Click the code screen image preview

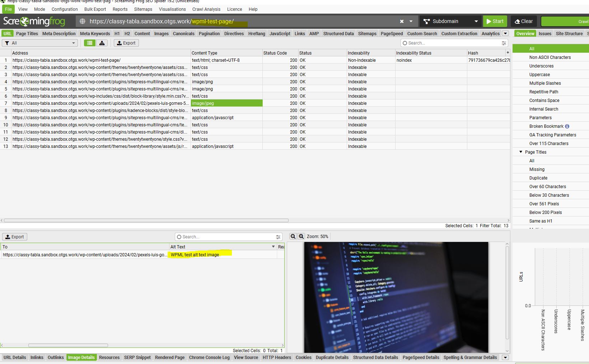click(x=396, y=297)
